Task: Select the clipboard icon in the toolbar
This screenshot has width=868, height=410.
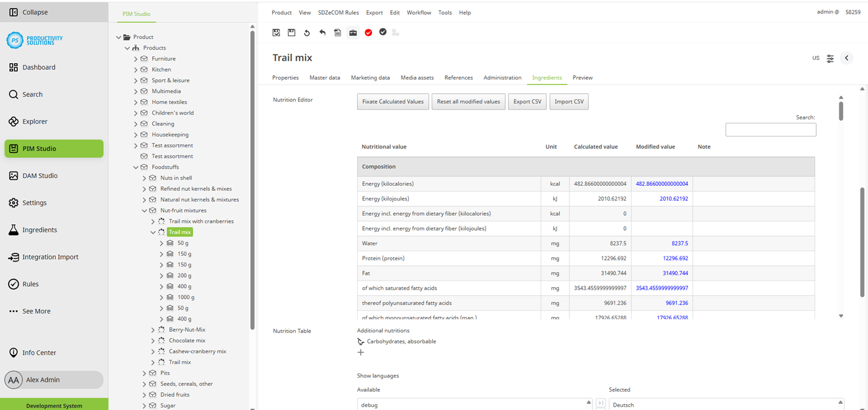Action: tap(338, 33)
